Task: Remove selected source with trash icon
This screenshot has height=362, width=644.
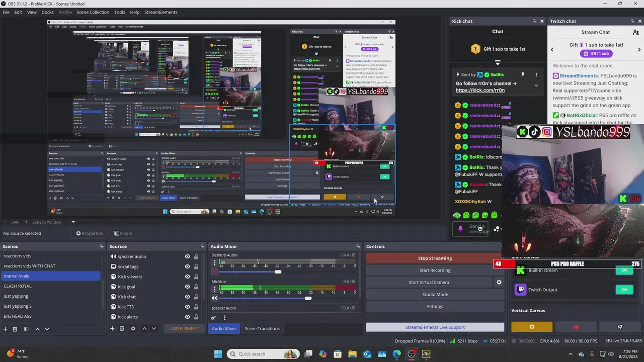Action: pos(122,328)
